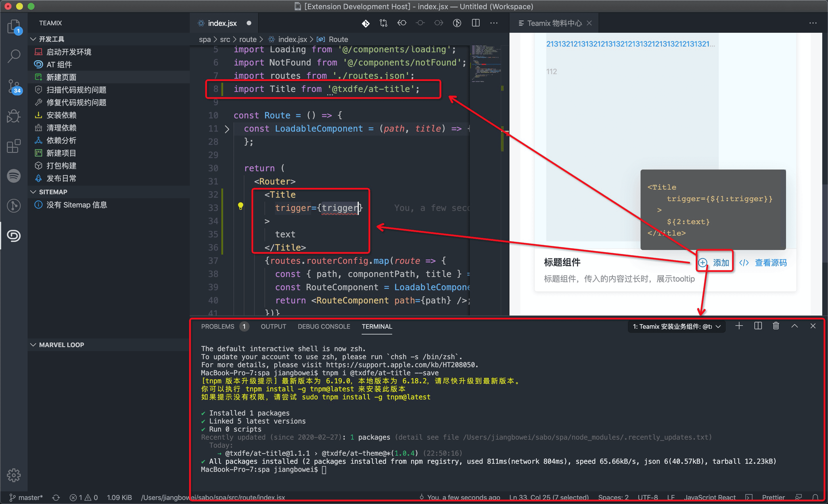Click the feedback icon in status bar
Image resolution: width=828 pixels, height=504 pixels.
798,498
